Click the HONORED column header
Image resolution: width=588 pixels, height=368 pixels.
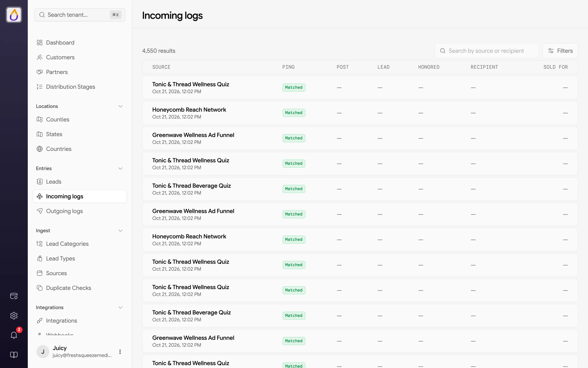429,67
